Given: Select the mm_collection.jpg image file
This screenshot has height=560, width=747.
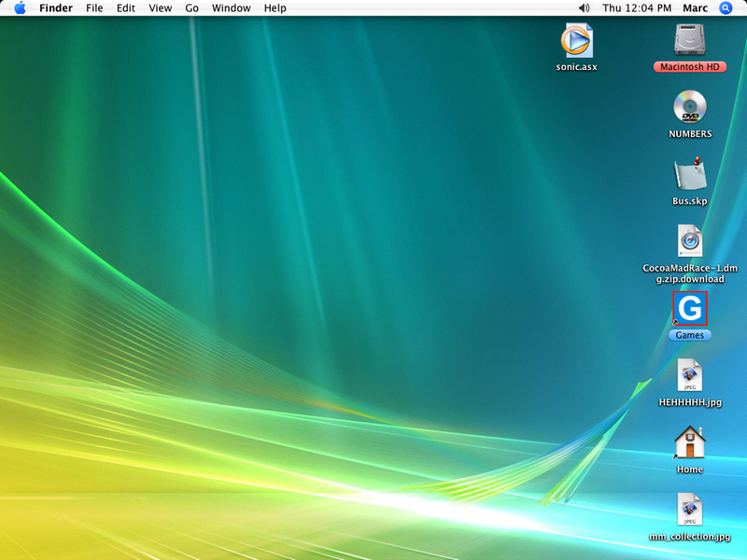Looking at the screenshot, I should [x=690, y=510].
